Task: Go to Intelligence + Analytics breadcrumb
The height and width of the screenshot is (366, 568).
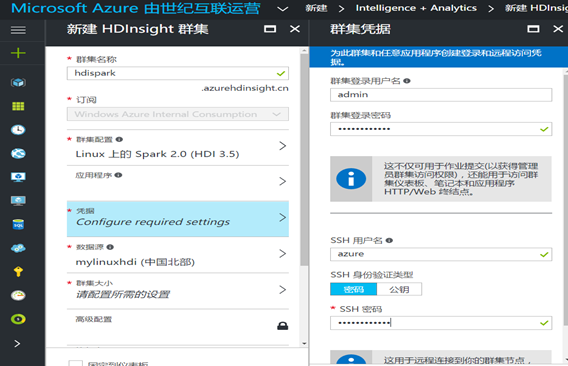Action: pyautogui.click(x=416, y=8)
